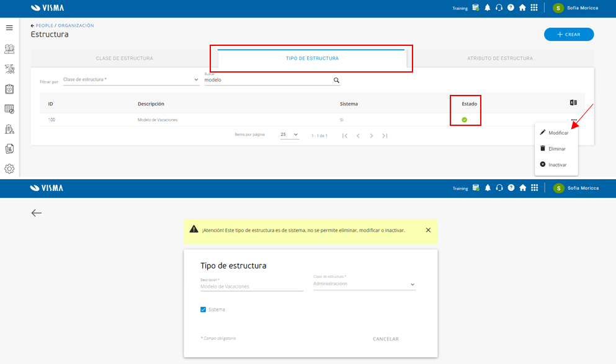This screenshot has height=364, width=616.
Task: Click the Visma logo in upper header
Action: click(x=47, y=8)
